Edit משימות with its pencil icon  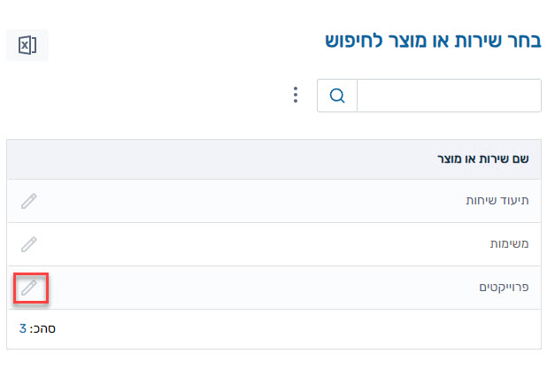tap(29, 244)
